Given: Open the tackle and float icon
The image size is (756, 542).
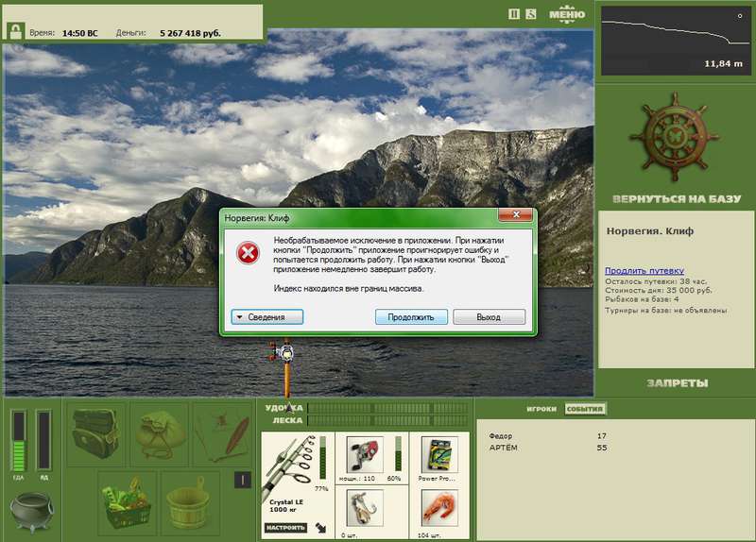Looking at the screenshot, I should 222,434.
